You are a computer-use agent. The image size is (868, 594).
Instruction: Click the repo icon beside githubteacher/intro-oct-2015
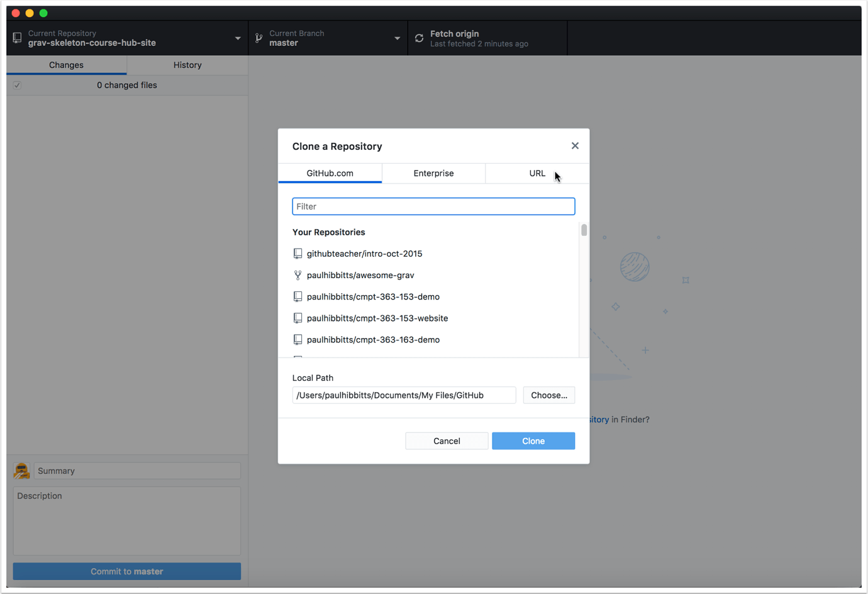coord(297,253)
